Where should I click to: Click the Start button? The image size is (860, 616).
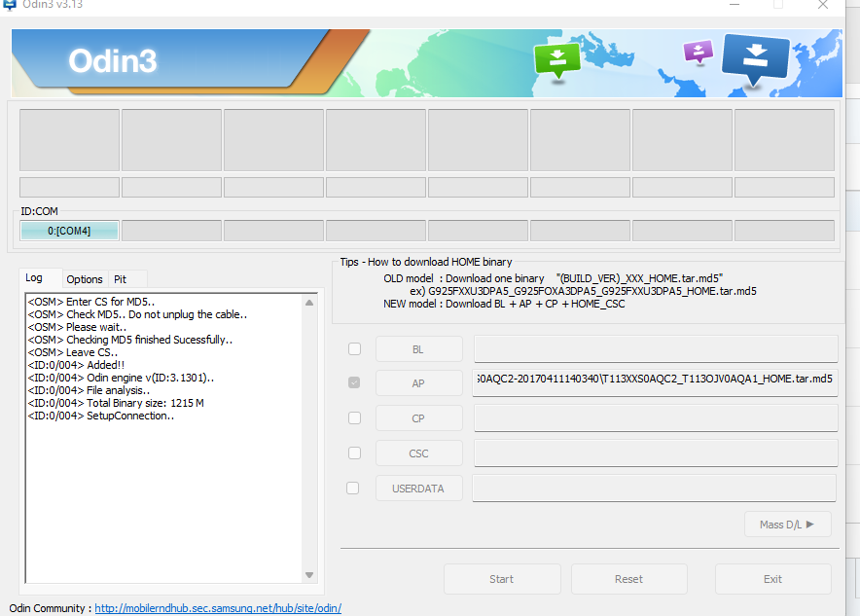coord(502,579)
